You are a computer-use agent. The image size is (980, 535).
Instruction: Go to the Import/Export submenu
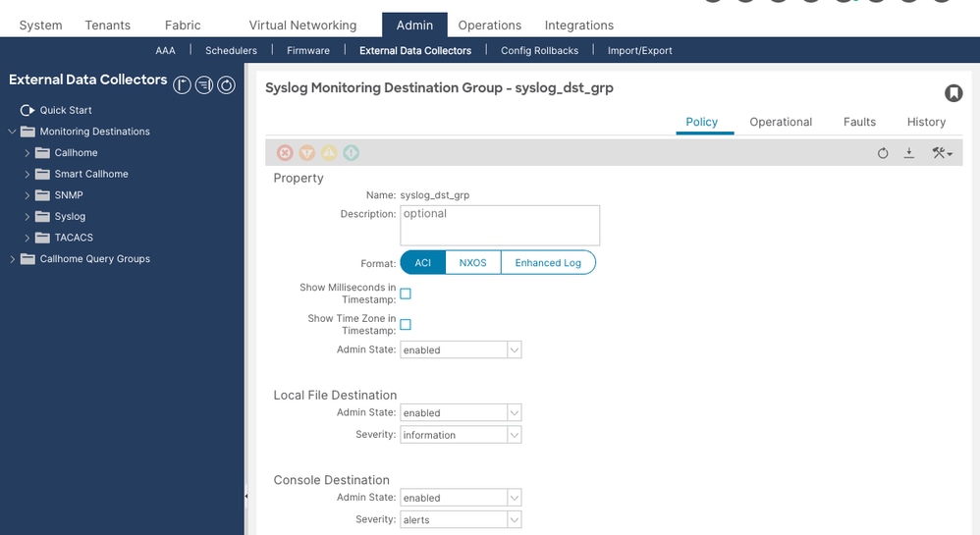pos(640,51)
